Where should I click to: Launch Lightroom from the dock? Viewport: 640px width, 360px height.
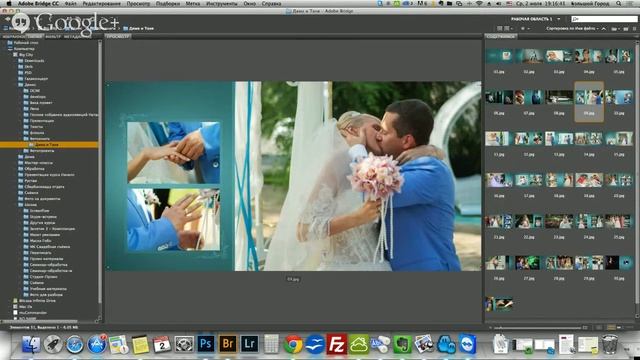click(x=249, y=344)
